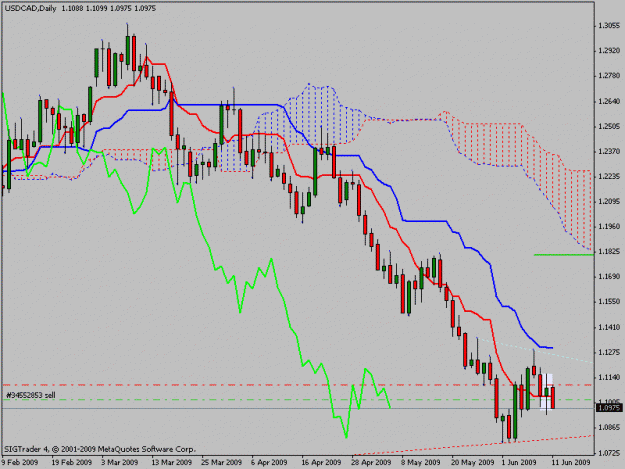Click the '28 Apr 2009' date label

(371, 462)
